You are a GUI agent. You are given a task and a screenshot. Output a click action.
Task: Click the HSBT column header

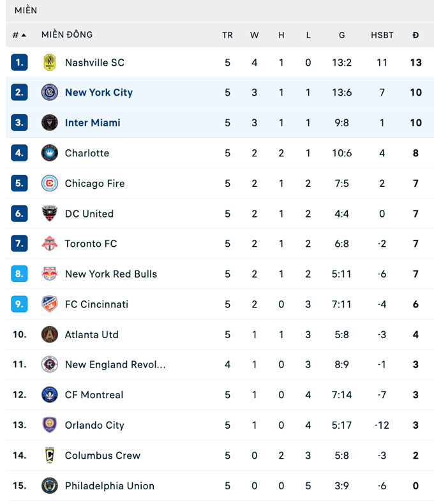pos(382,35)
